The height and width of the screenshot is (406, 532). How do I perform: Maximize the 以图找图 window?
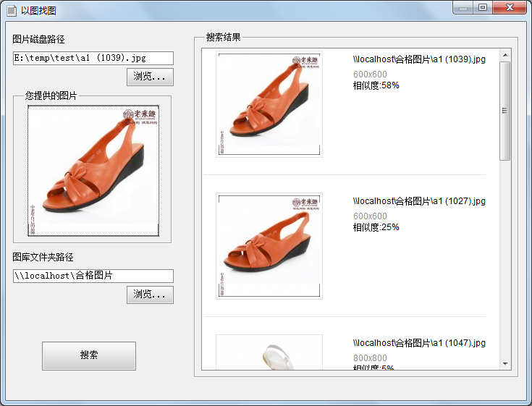pyautogui.click(x=483, y=7)
